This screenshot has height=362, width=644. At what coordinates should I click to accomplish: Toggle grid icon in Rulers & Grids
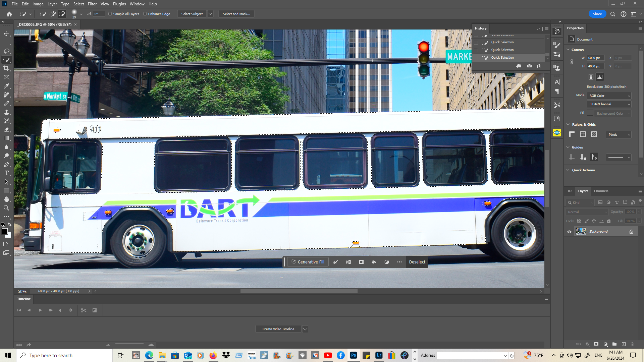(x=583, y=134)
